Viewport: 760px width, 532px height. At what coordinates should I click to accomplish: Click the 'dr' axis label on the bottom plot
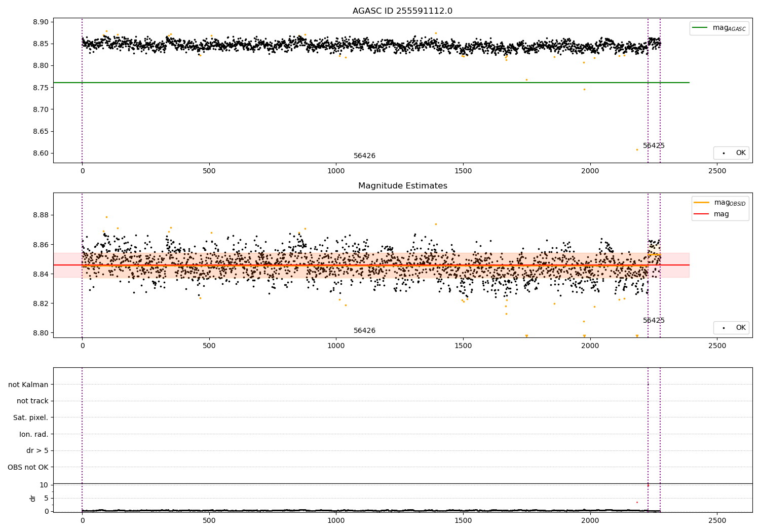pyautogui.click(x=33, y=498)
